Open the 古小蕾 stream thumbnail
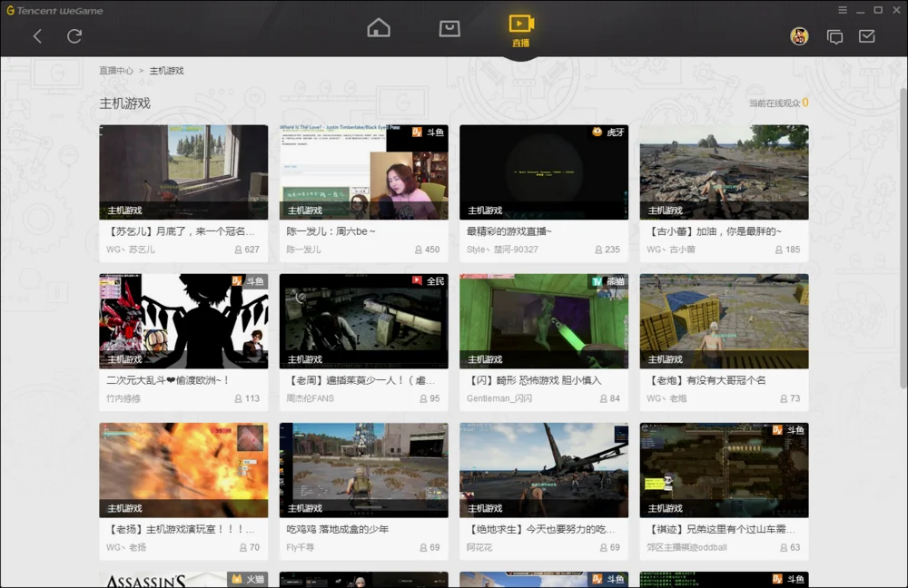This screenshot has height=588, width=908. pyautogui.click(x=724, y=171)
